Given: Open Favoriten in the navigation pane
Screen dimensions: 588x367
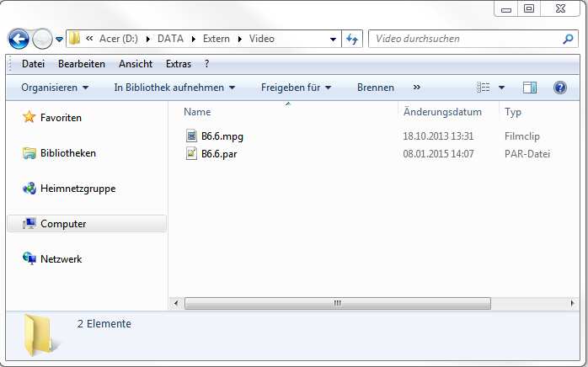Looking at the screenshot, I should tap(61, 118).
